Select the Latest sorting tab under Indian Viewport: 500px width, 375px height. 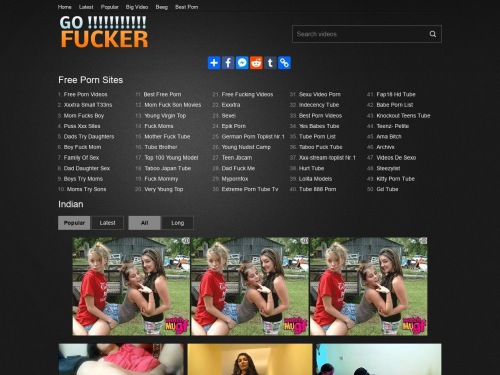[107, 223]
